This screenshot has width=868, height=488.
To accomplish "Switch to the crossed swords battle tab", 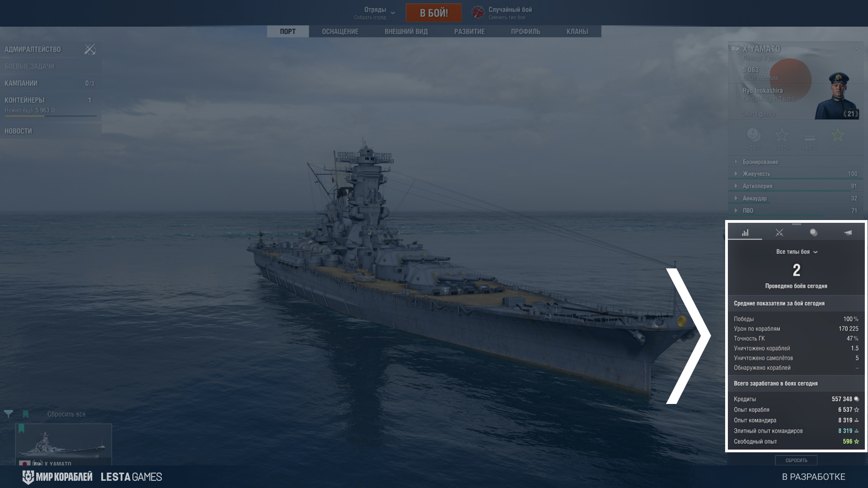I will [779, 233].
